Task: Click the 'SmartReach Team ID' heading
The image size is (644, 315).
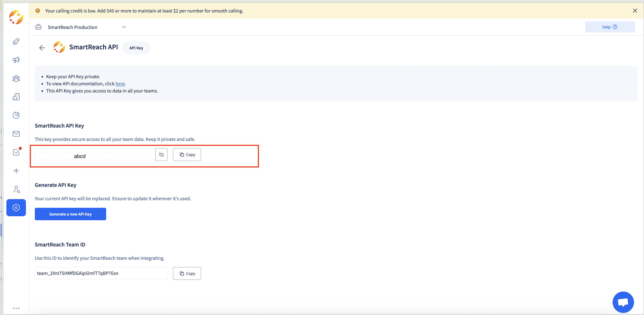Action: pyautogui.click(x=60, y=244)
